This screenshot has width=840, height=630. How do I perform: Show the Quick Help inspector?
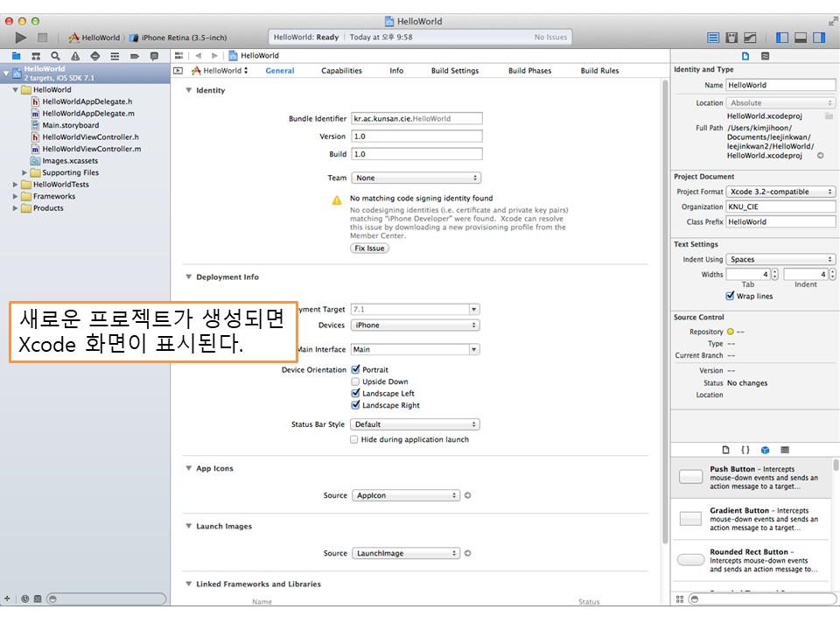(x=766, y=56)
